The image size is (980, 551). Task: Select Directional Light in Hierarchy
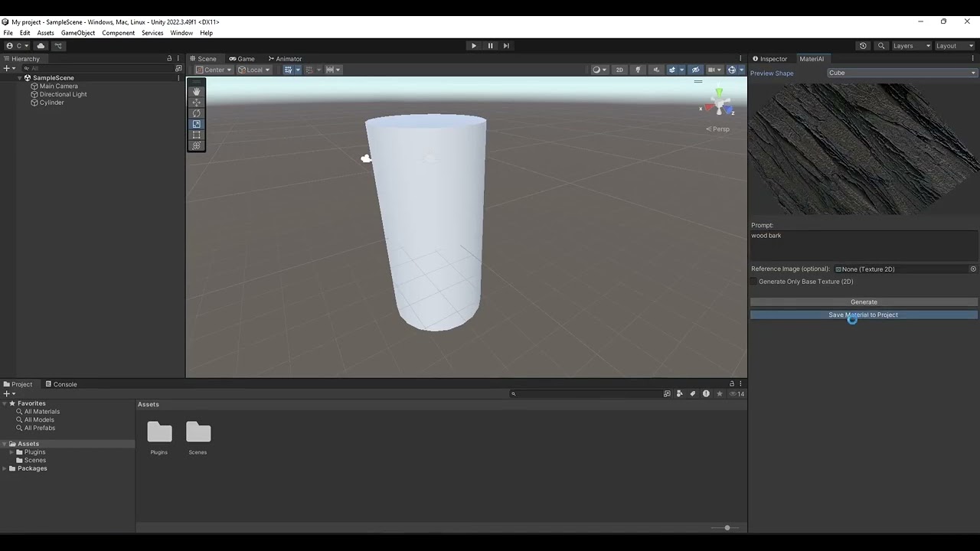point(64,94)
